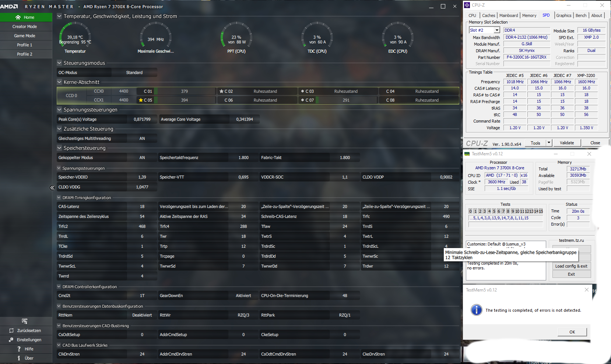Click the Exit button in TestMem5
This screenshot has height=364, width=611.
571,274
